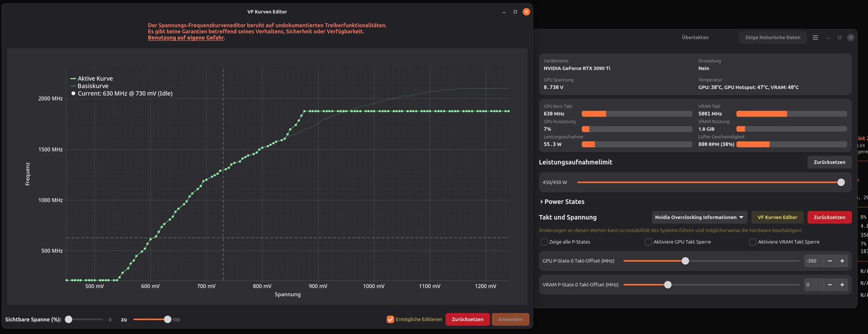The image size is (868, 334).
Task: Click the 1000 mV axis label
Action: pyautogui.click(x=374, y=286)
